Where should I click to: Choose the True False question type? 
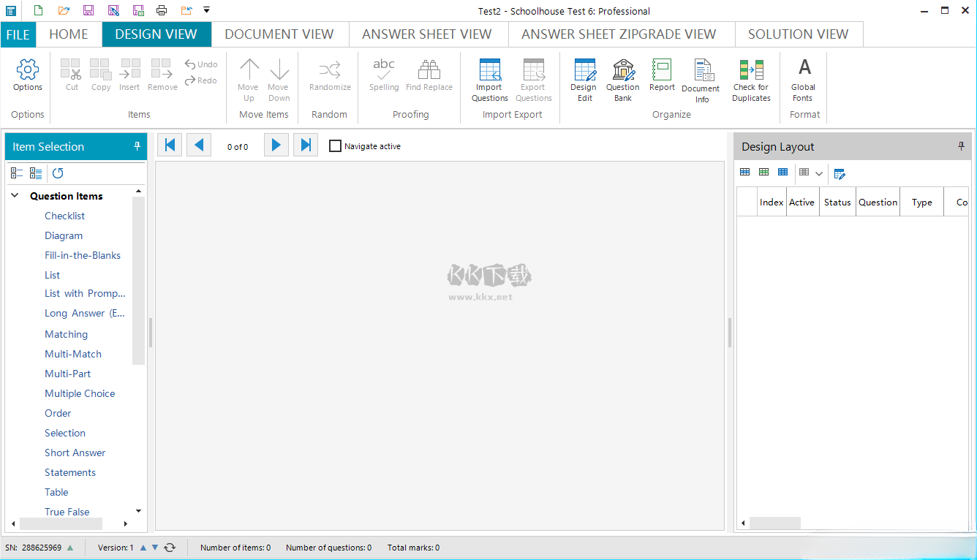tap(67, 512)
